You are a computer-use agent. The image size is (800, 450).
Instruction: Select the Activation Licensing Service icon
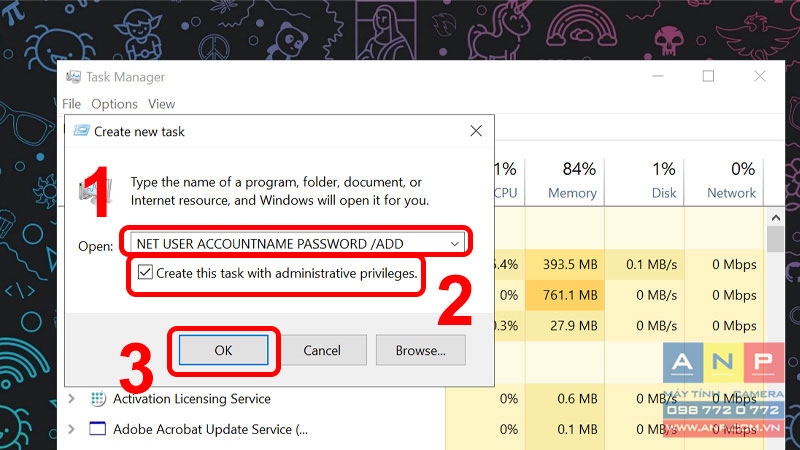[98, 398]
